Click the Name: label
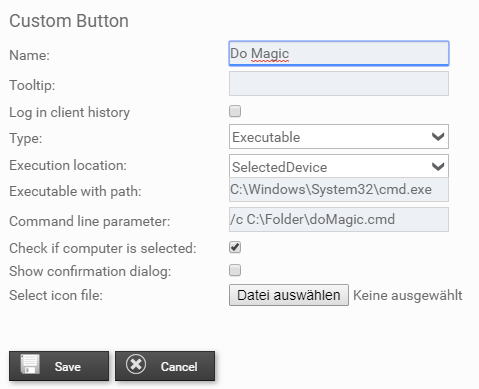 (x=29, y=55)
